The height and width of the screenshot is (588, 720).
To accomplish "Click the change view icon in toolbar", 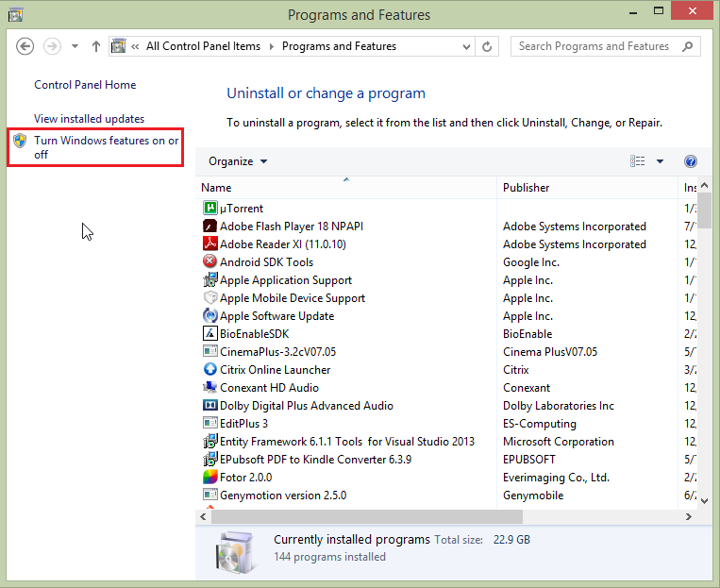I will pos(637,161).
